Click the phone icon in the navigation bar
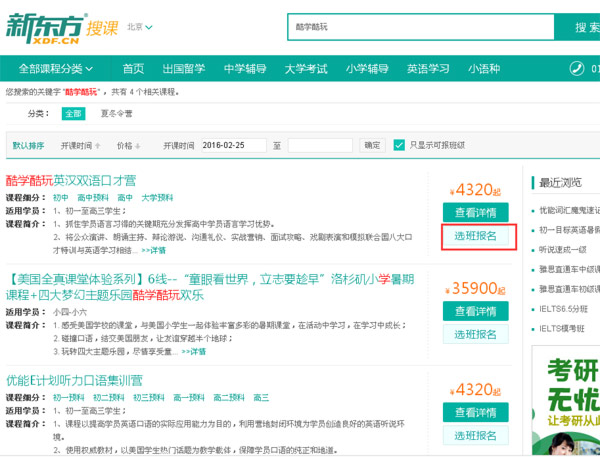The height and width of the screenshot is (457, 600). pyautogui.click(x=577, y=69)
